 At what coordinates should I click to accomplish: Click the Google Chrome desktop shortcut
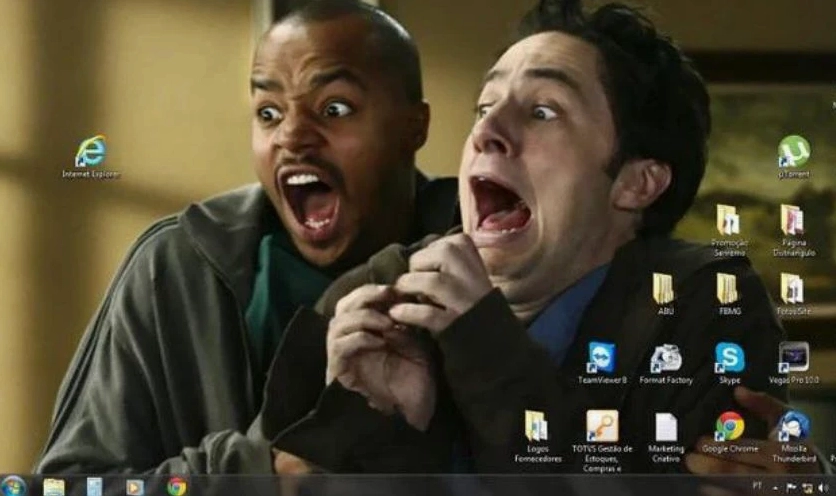pos(729,427)
